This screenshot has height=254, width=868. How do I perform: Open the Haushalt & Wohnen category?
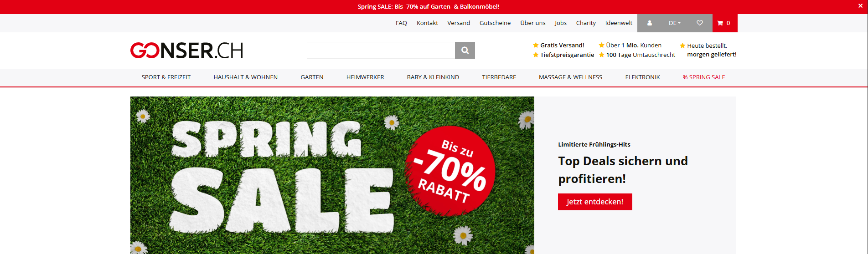(245, 77)
